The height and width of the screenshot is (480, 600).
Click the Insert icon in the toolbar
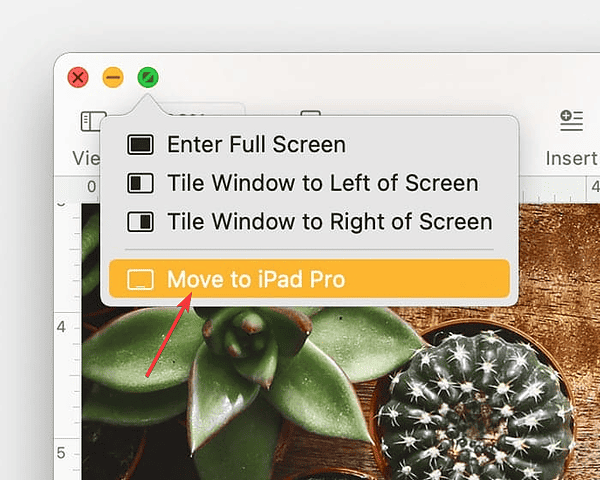click(571, 121)
